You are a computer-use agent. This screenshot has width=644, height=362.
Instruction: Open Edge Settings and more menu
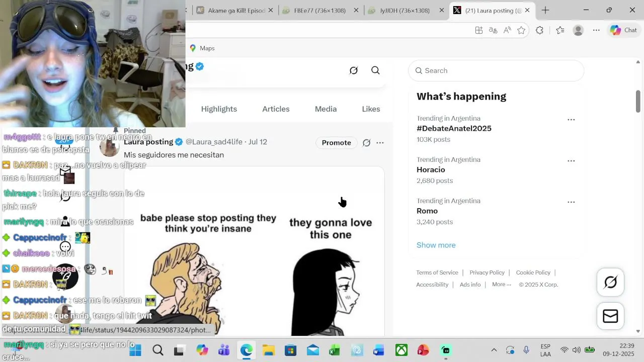596,30
